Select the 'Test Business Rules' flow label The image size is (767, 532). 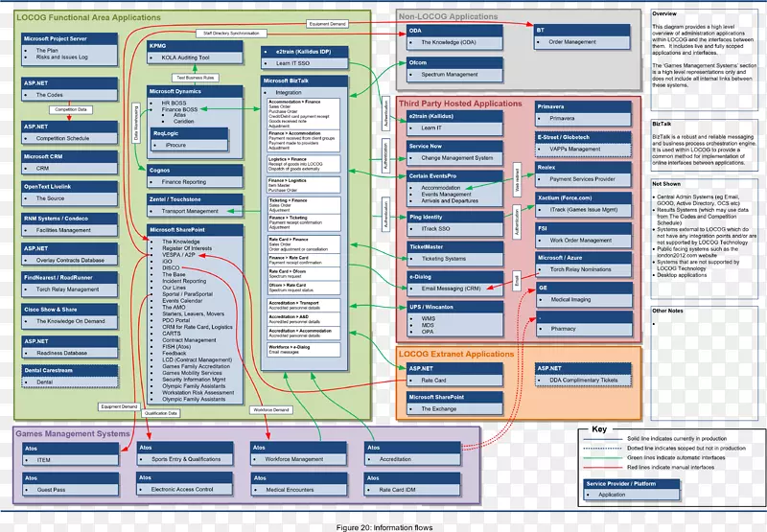coord(196,78)
